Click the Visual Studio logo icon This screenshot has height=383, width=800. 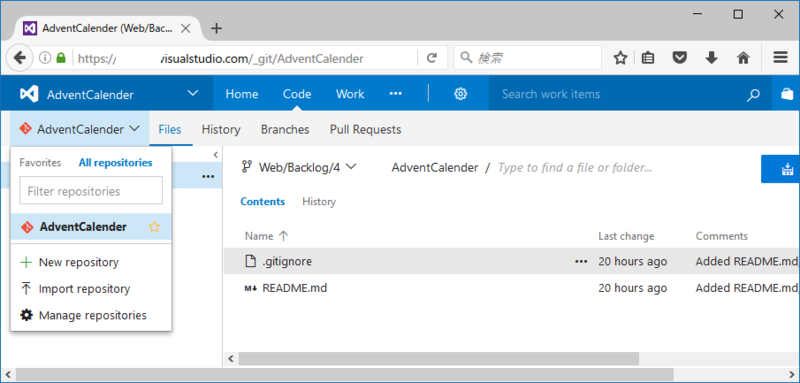pos(29,94)
